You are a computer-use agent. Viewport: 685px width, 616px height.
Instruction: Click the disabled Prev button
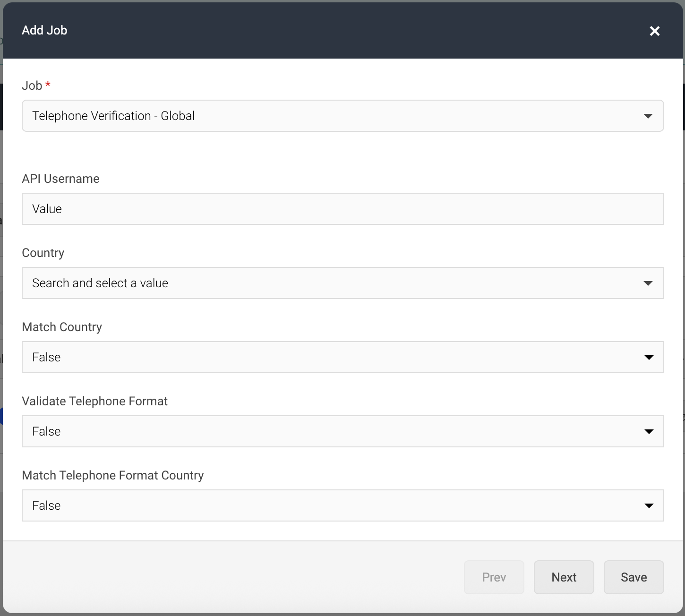494,577
